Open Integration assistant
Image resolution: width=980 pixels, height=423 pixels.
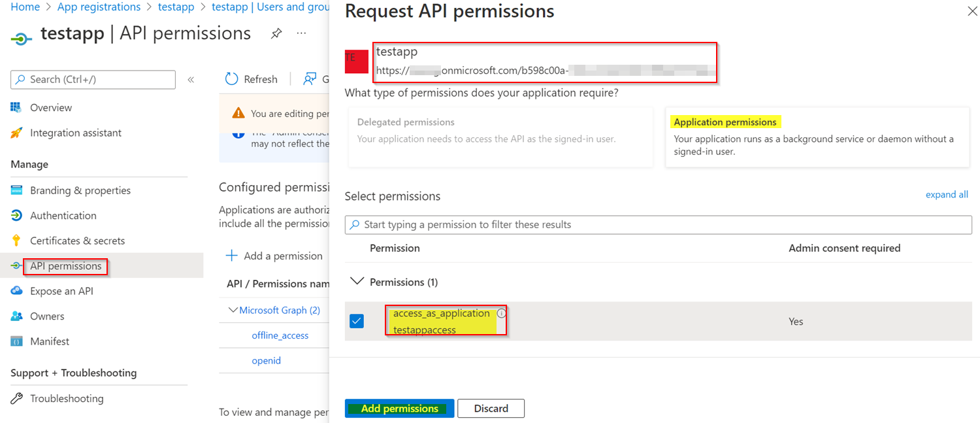point(76,133)
